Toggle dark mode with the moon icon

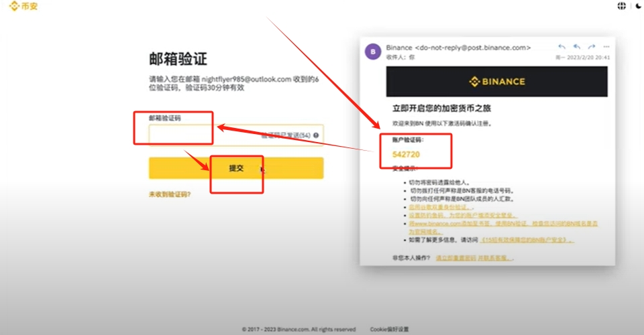[638, 6]
